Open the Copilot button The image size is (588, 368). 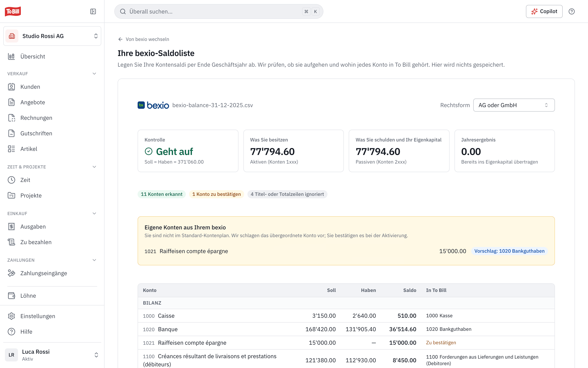[544, 11]
